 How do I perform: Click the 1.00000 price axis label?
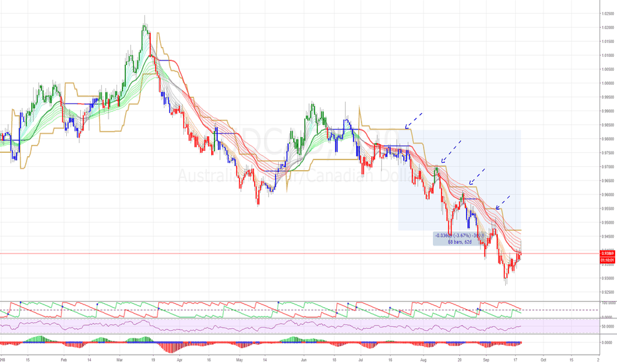click(608, 83)
